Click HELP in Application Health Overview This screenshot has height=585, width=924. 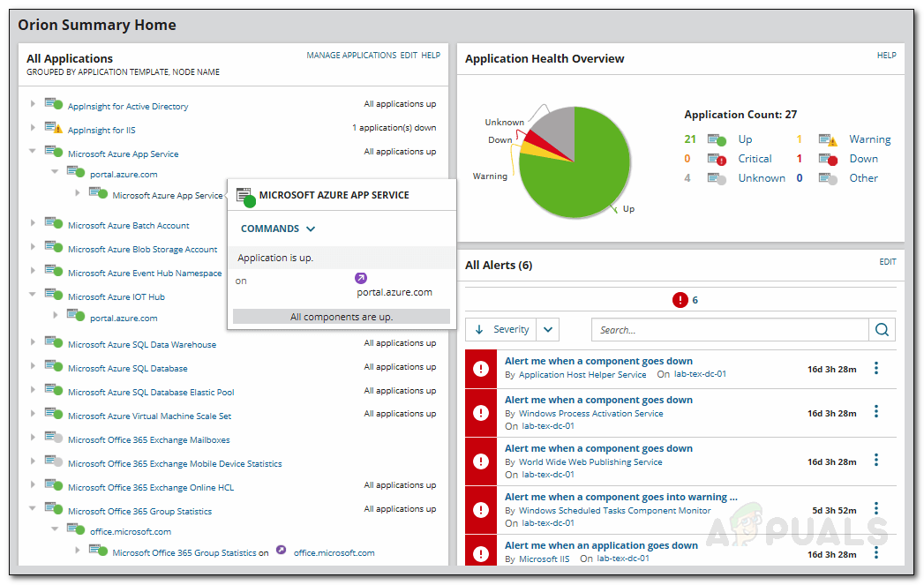tap(886, 56)
